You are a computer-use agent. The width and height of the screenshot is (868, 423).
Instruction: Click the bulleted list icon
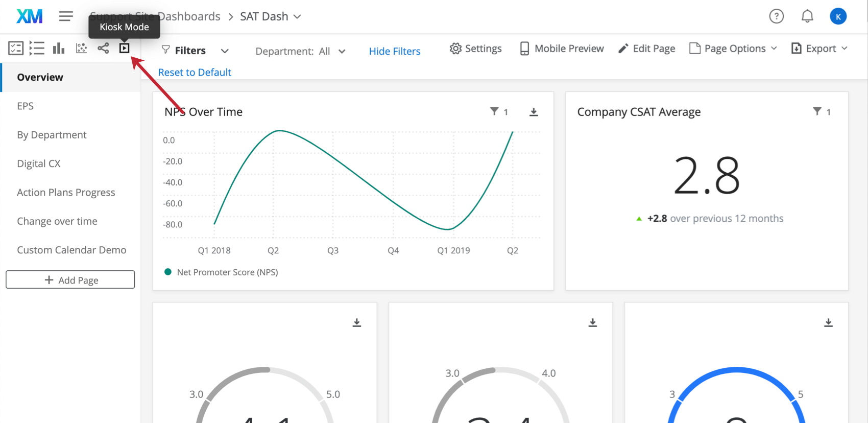pos(37,48)
